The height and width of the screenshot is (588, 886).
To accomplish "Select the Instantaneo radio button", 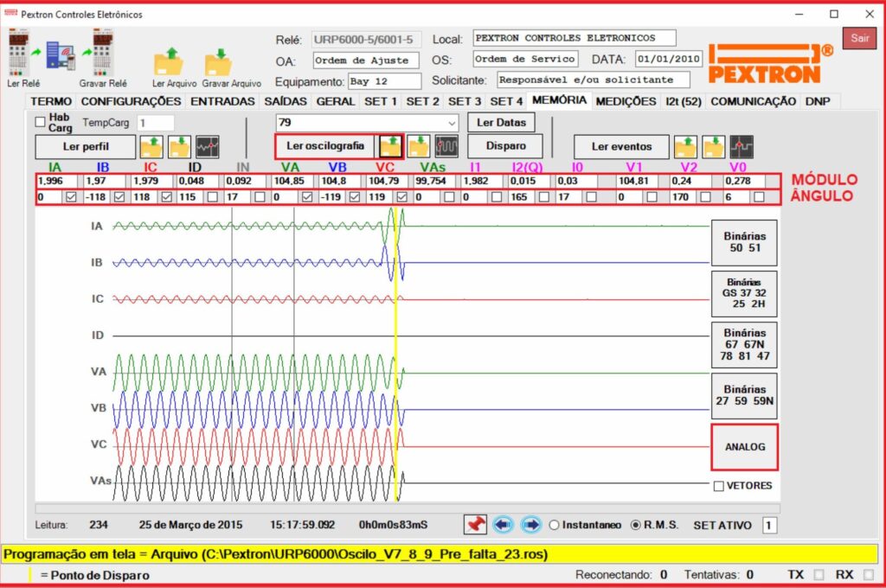I will point(555,525).
